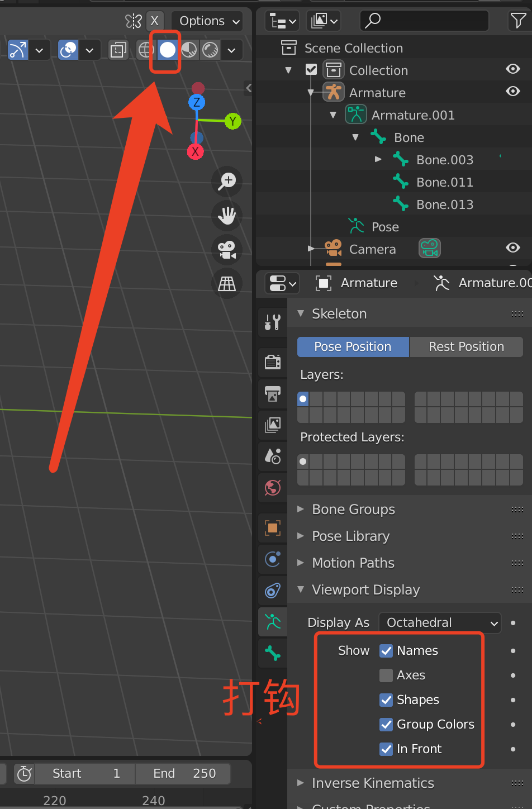The width and height of the screenshot is (532, 809).
Task: Open the World Properties tab
Action: click(x=272, y=487)
